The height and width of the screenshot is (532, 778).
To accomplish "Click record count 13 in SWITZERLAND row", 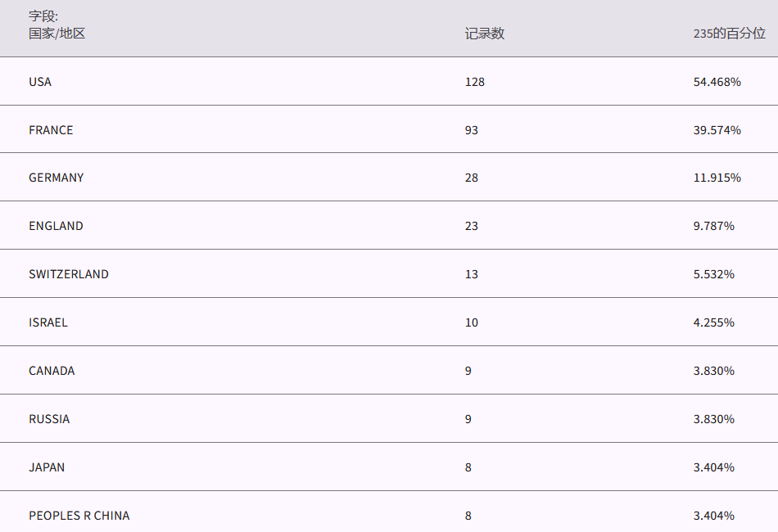I will point(472,274).
